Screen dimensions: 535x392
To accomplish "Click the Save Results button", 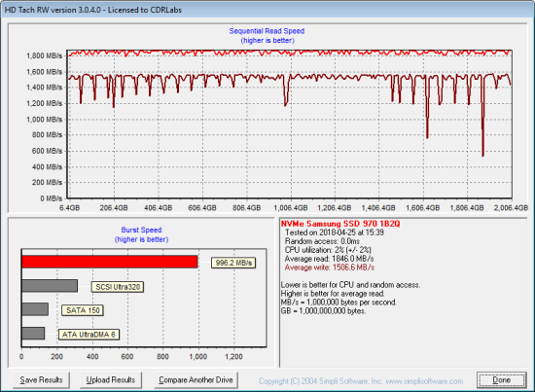I will 41,379.
